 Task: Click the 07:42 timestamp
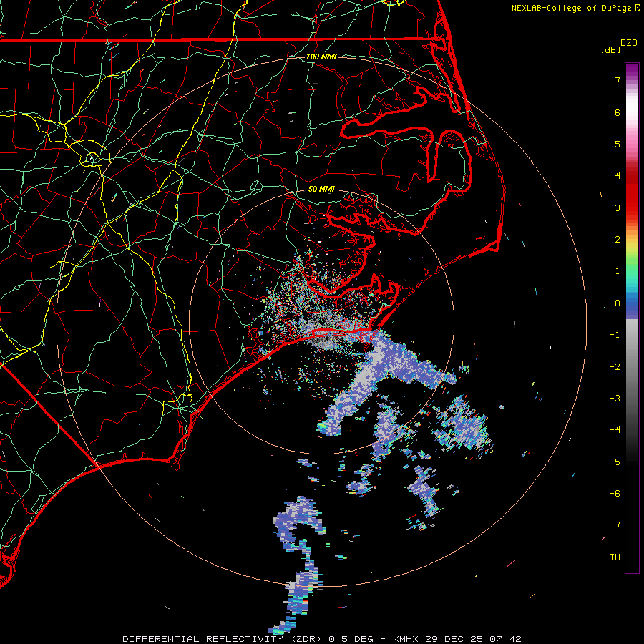505,639
